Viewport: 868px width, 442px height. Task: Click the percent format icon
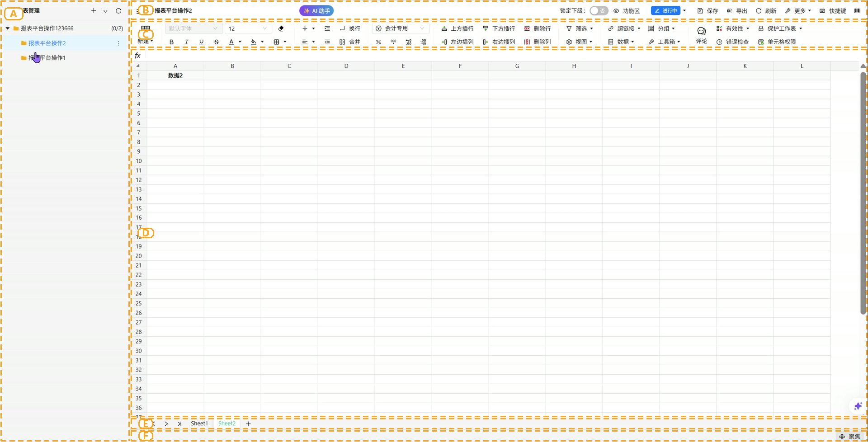click(378, 42)
